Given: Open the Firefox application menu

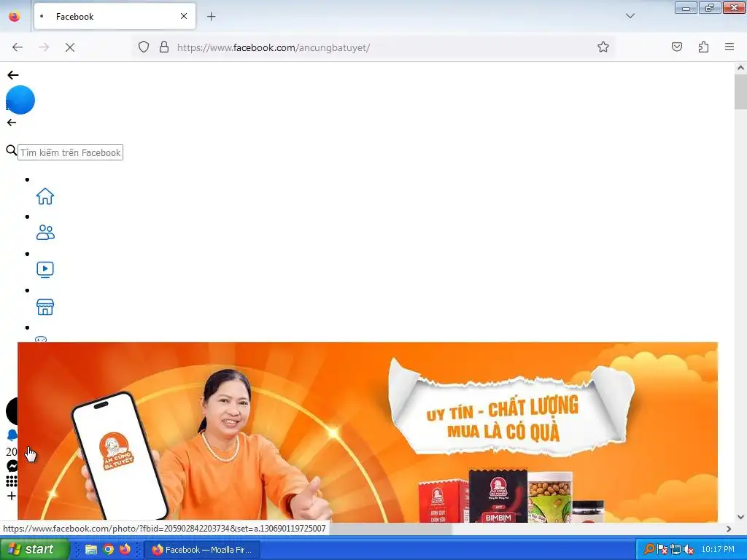Looking at the screenshot, I should (729, 47).
